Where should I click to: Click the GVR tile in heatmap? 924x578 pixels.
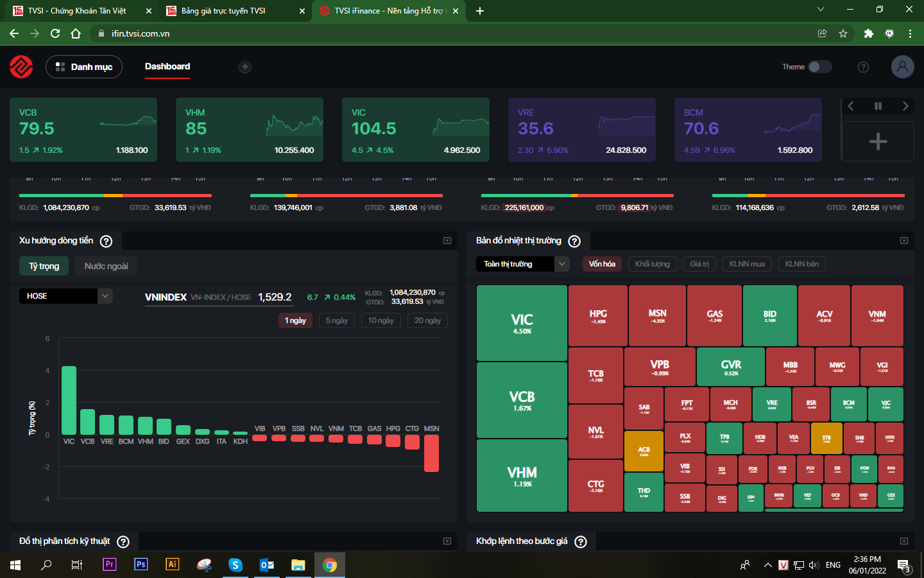pos(731,367)
